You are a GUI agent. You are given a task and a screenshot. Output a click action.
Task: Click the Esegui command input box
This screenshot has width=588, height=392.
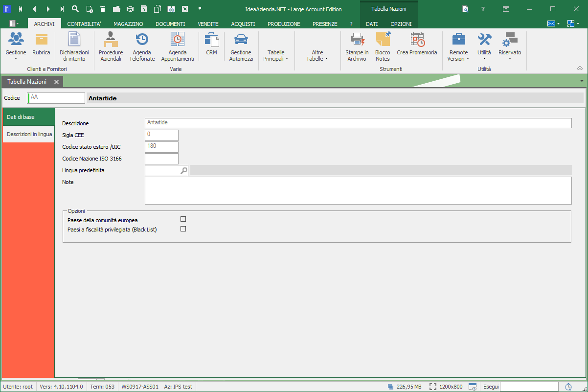coord(529,387)
